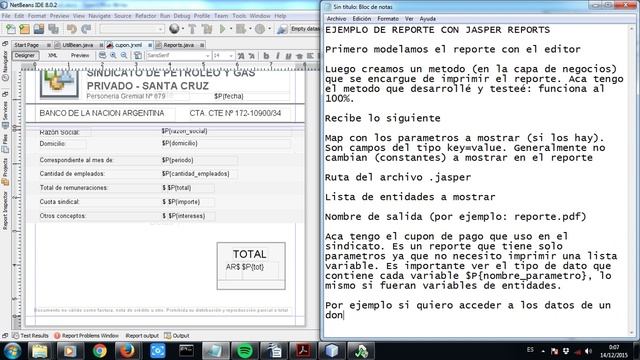
Task: Open Google Chrome from taskbar
Action: point(99,351)
